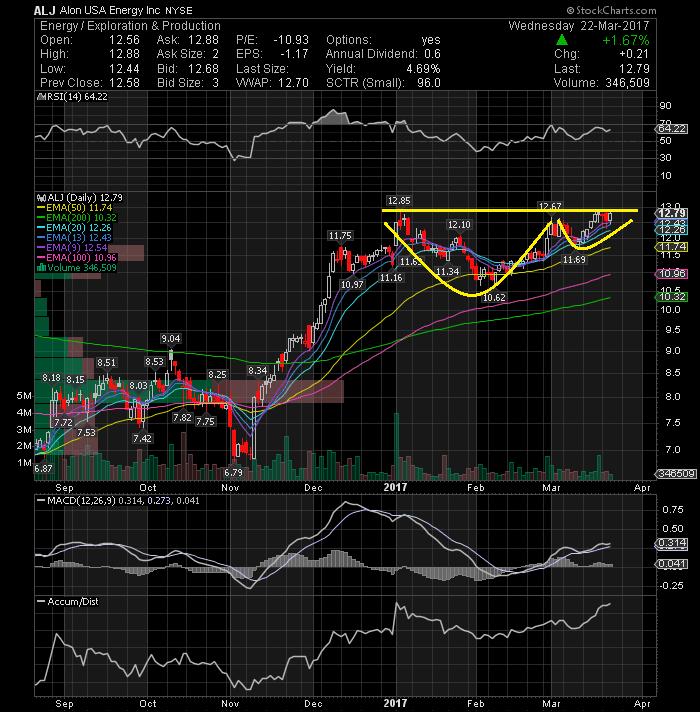Viewport: 700px width, 712px height.
Task: Click the EMA(100) 10.96 legend entry
Action: tap(76, 257)
